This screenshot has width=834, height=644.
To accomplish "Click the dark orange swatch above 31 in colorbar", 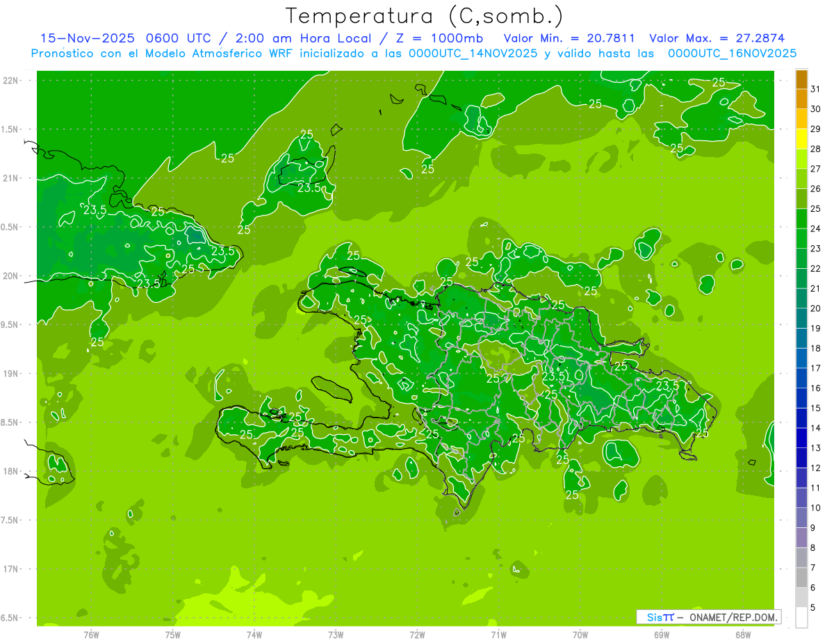I will tap(801, 80).
